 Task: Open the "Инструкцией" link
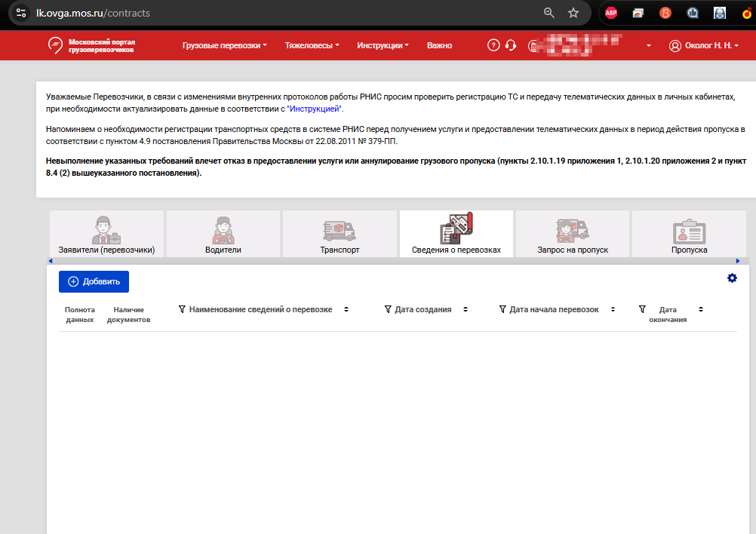coord(315,109)
